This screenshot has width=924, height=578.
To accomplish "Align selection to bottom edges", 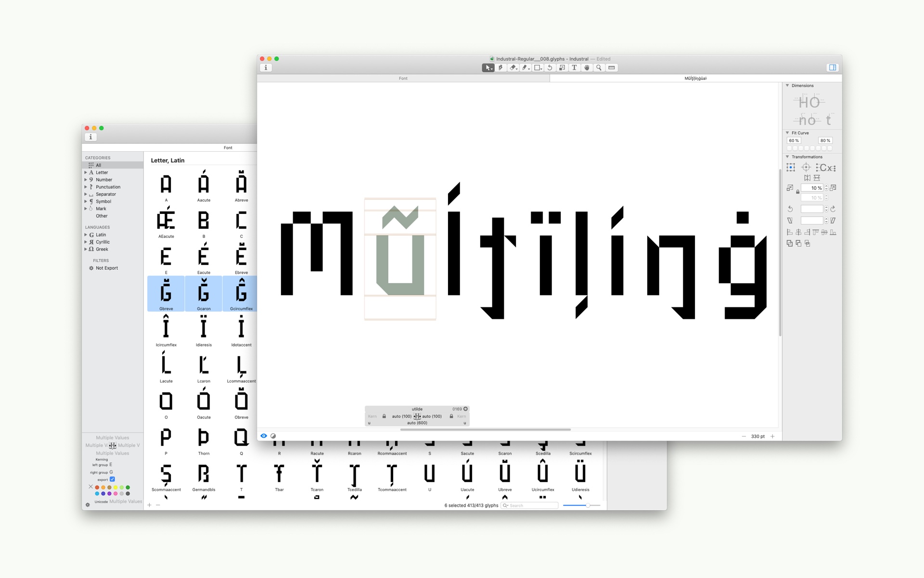I will (833, 232).
